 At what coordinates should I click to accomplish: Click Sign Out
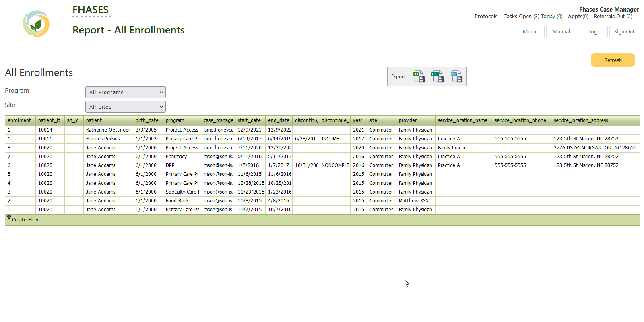point(624,31)
